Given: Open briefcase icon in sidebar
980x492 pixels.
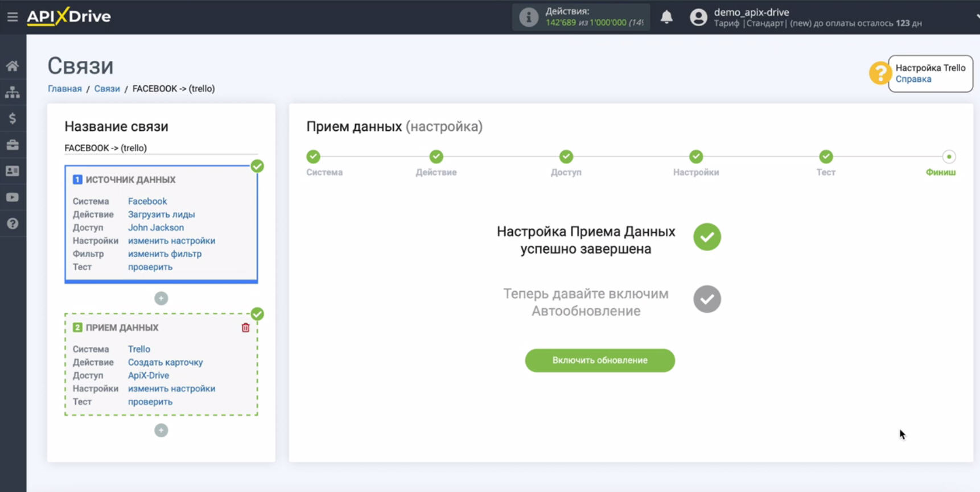Looking at the screenshot, I should pyautogui.click(x=13, y=144).
